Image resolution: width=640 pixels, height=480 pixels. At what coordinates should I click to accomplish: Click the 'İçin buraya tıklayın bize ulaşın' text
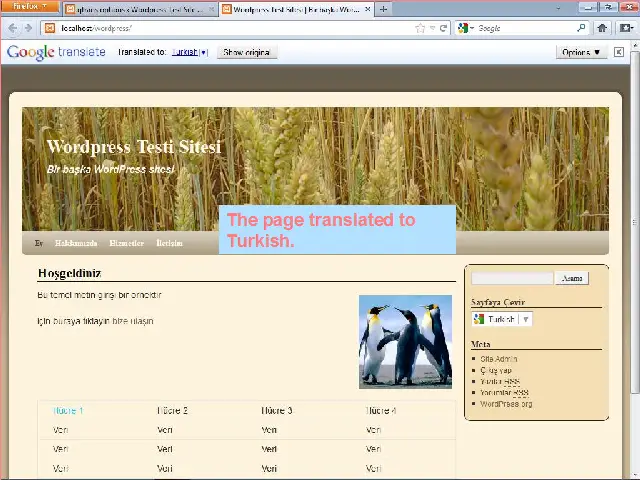pyautogui.click(x=95, y=321)
